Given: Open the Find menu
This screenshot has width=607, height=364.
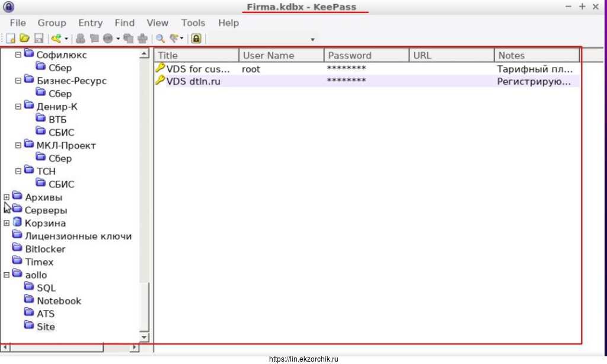Looking at the screenshot, I should (x=124, y=23).
